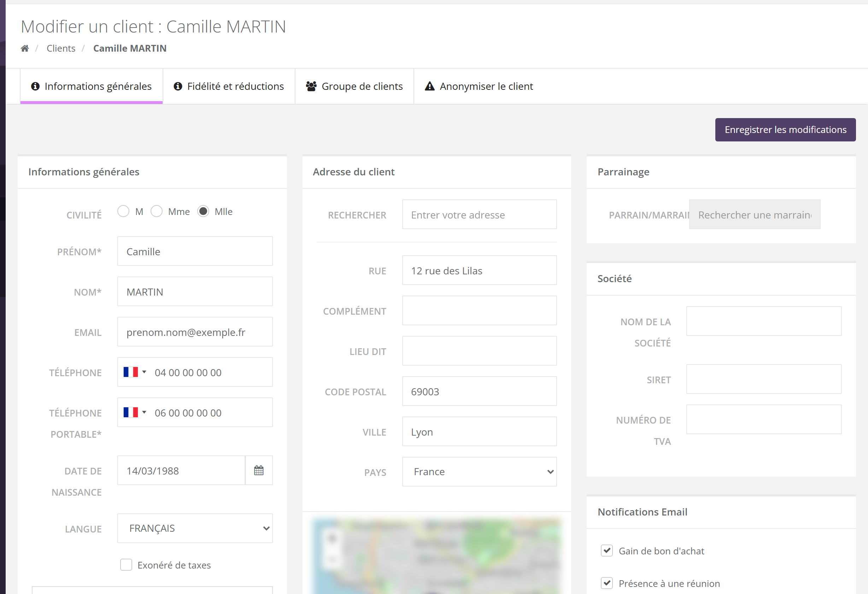This screenshot has height=594, width=868.
Task: Click Enregistrer les modifications button
Action: point(785,130)
